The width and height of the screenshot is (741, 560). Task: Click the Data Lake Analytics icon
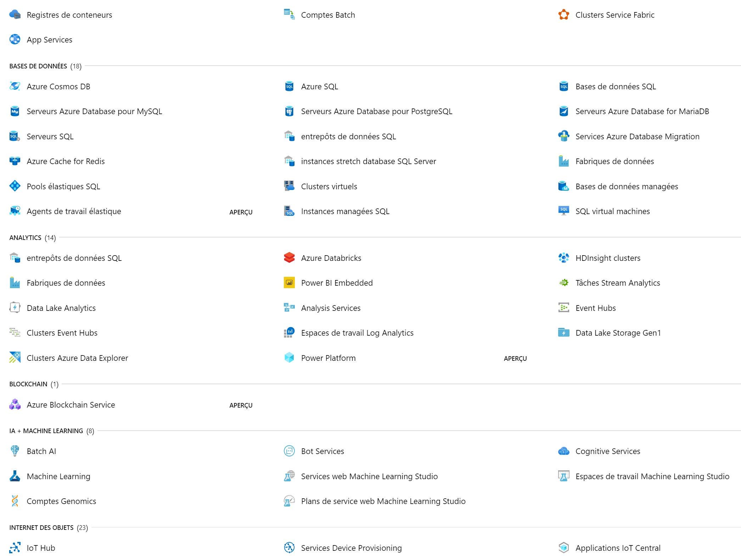click(15, 308)
